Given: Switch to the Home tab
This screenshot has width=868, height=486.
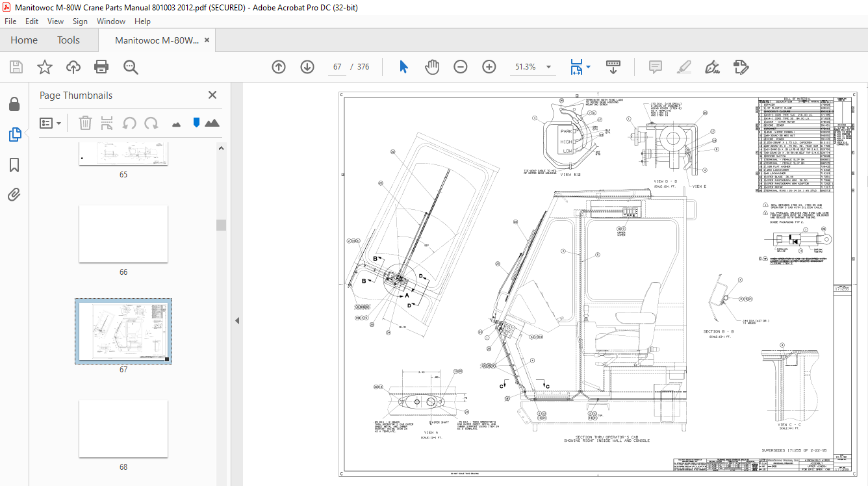Looking at the screenshot, I should point(24,40).
